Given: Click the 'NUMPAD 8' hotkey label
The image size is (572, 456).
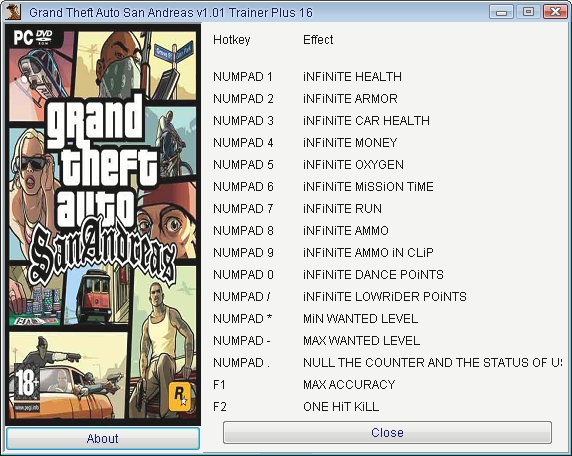Looking at the screenshot, I should 243,231.
